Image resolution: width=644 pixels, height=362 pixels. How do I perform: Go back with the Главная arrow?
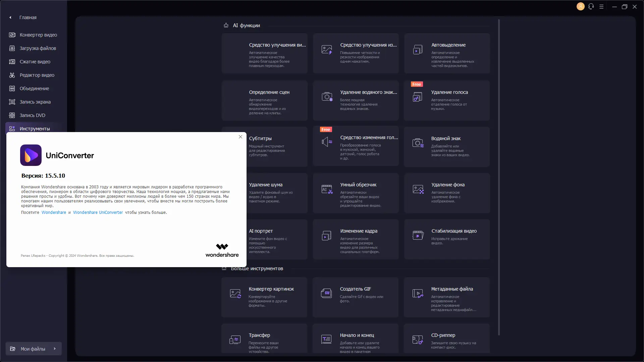click(x=10, y=17)
